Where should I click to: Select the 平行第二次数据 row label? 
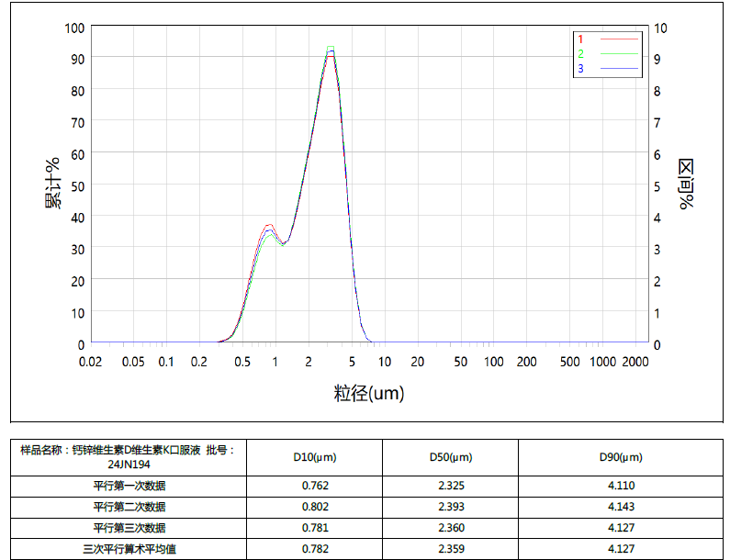click(x=129, y=507)
